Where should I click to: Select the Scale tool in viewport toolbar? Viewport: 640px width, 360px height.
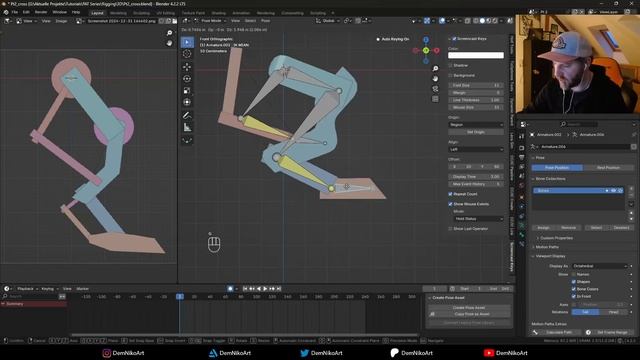(x=187, y=90)
